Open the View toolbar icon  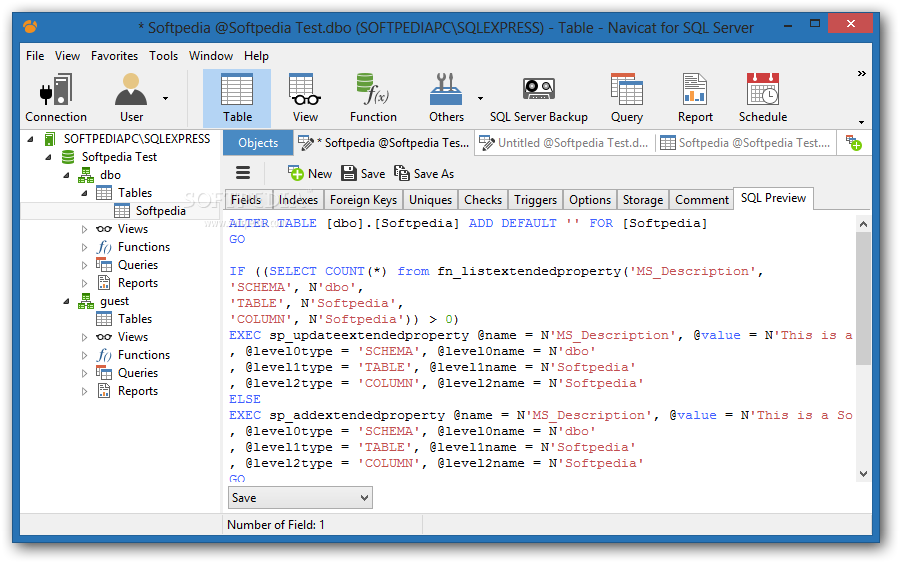305,98
